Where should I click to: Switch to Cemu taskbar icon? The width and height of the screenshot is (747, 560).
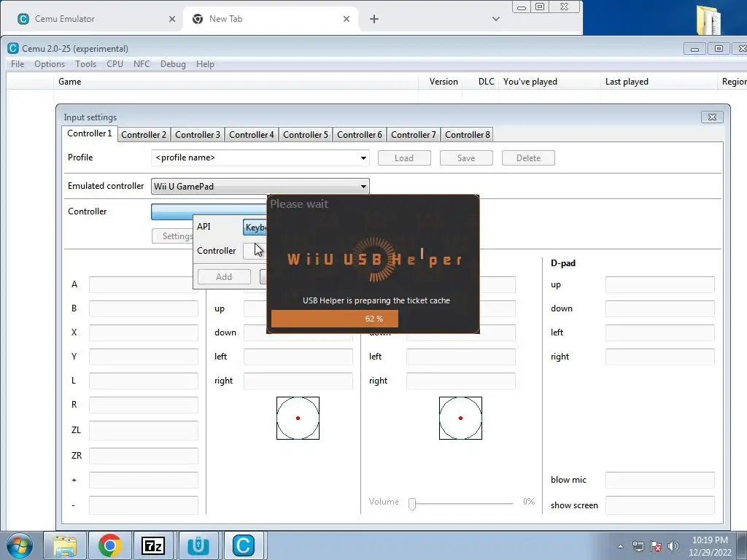(x=243, y=545)
